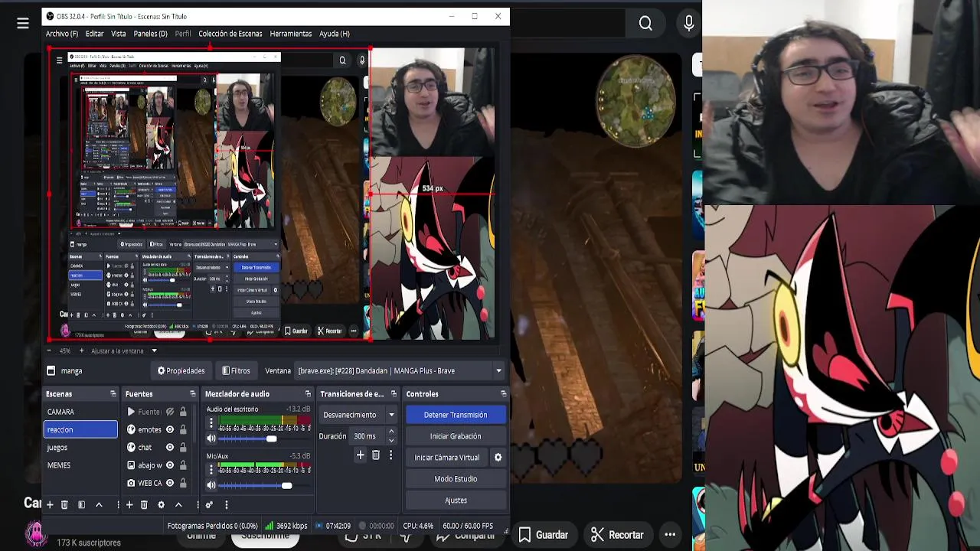
Task: Click Iniciar Cámara Virtual button
Action: [x=446, y=458]
